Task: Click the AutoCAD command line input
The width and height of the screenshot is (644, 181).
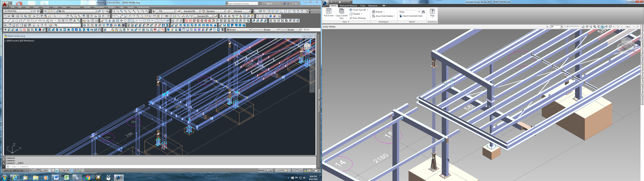Action: pos(161,167)
